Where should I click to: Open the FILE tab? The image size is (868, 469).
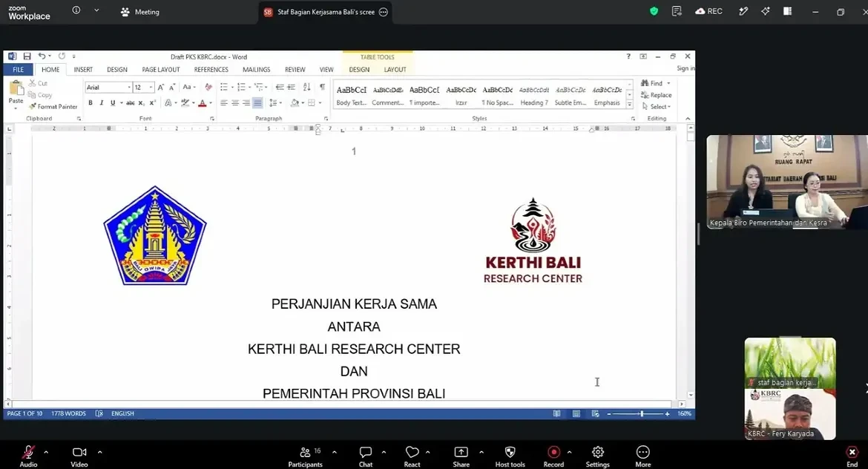[x=19, y=70]
